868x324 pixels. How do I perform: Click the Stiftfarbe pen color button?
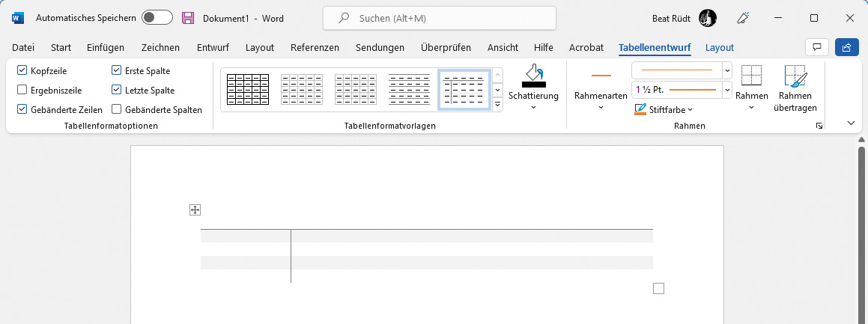(664, 109)
